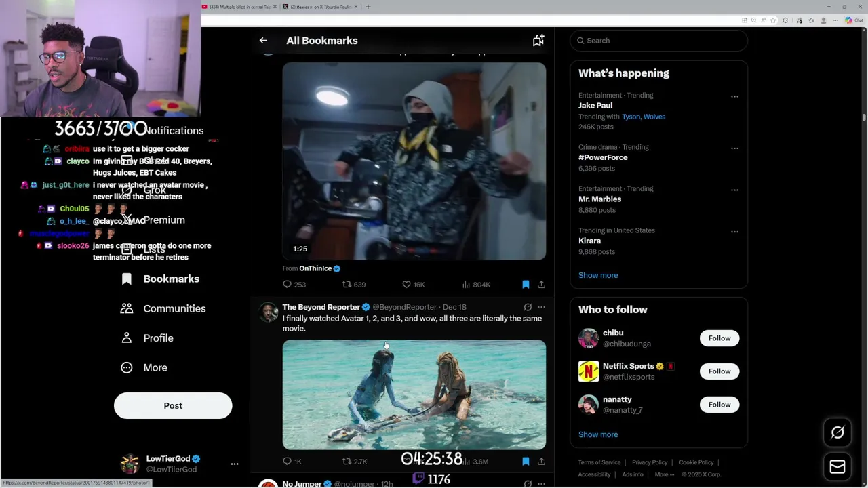
Task: Click the browser page scrollbar thumb
Action: tap(864, 117)
